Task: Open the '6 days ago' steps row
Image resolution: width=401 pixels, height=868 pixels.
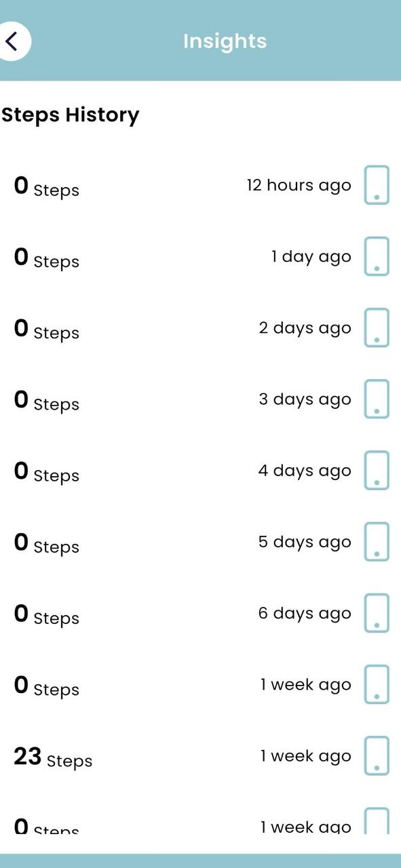Action: (200, 613)
